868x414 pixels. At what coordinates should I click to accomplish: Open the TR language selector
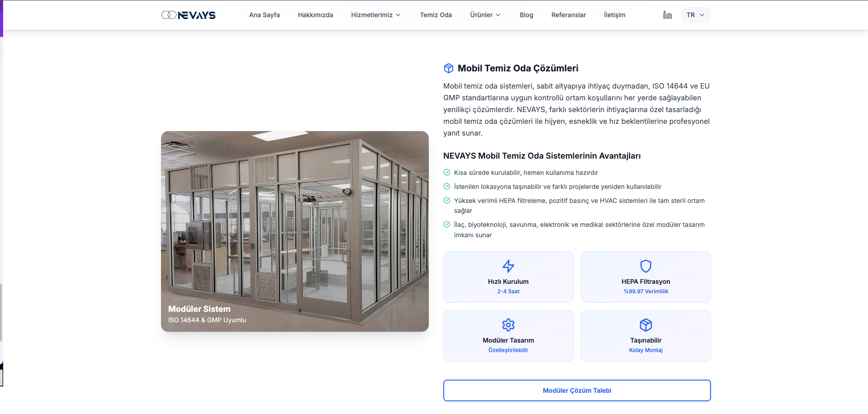tap(695, 15)
